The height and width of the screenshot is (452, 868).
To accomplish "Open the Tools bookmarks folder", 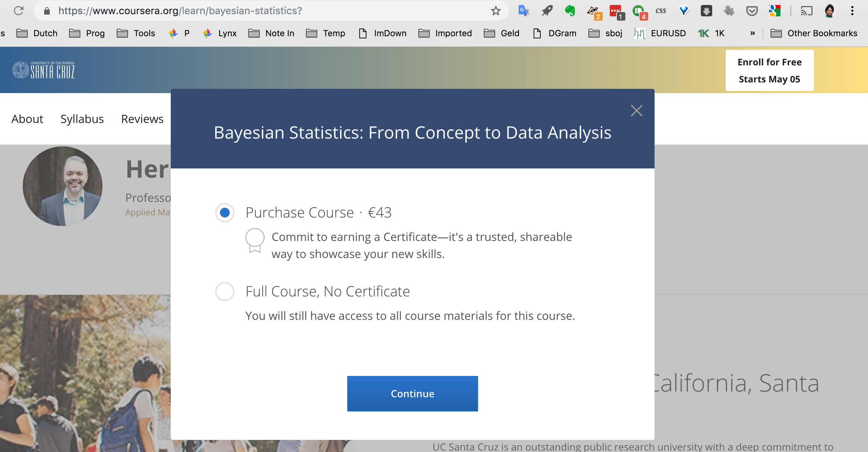I will (136, 33).
